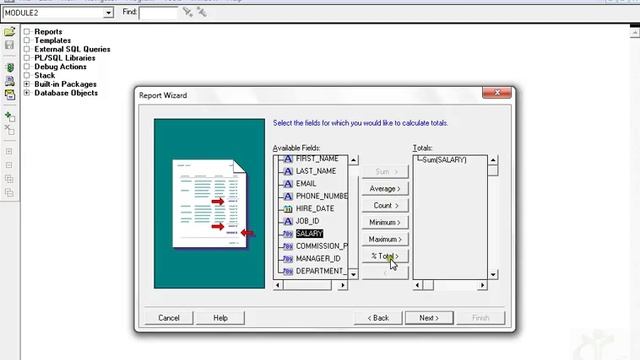Click the Minimum button in the wizard
This screenshot has width=640, height=360.
385,222
